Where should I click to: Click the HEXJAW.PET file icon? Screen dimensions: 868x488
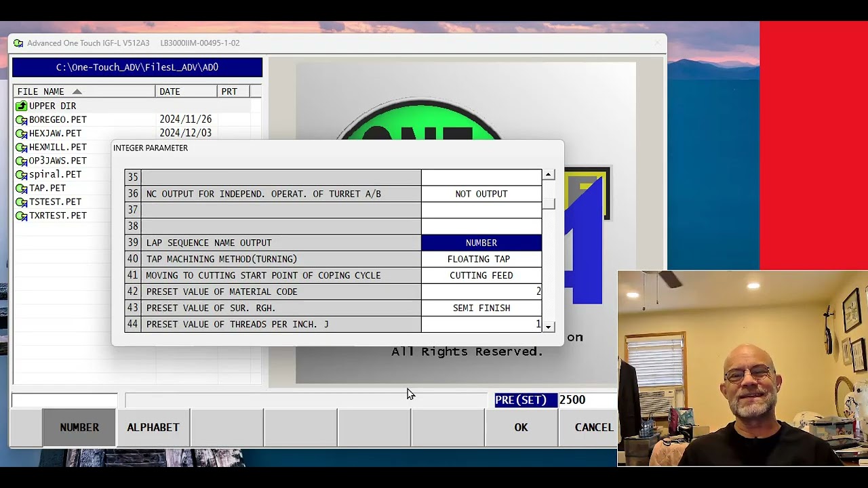[21, 134]
